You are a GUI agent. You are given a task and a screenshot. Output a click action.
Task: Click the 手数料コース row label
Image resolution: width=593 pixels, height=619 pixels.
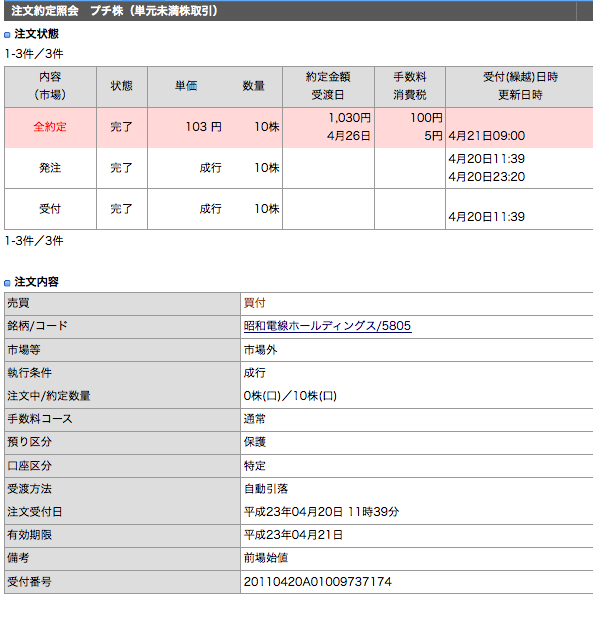click(x=39, y=418)
